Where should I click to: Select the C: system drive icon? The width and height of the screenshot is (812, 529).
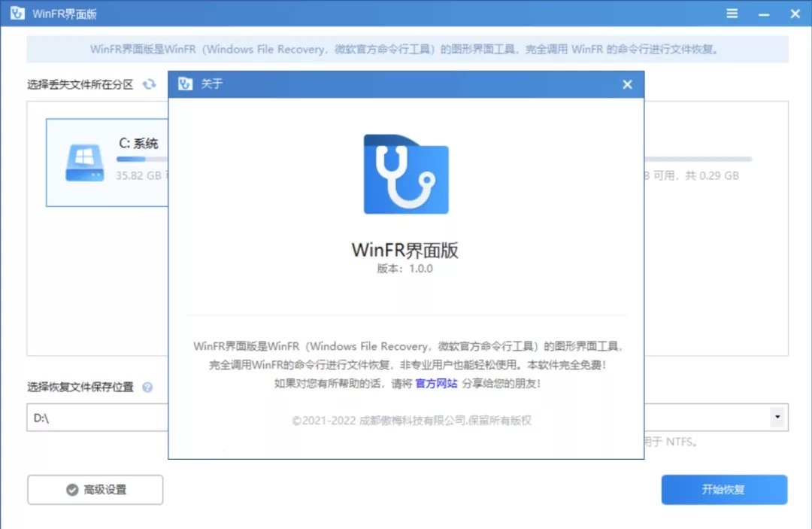[x=85, y=163]
